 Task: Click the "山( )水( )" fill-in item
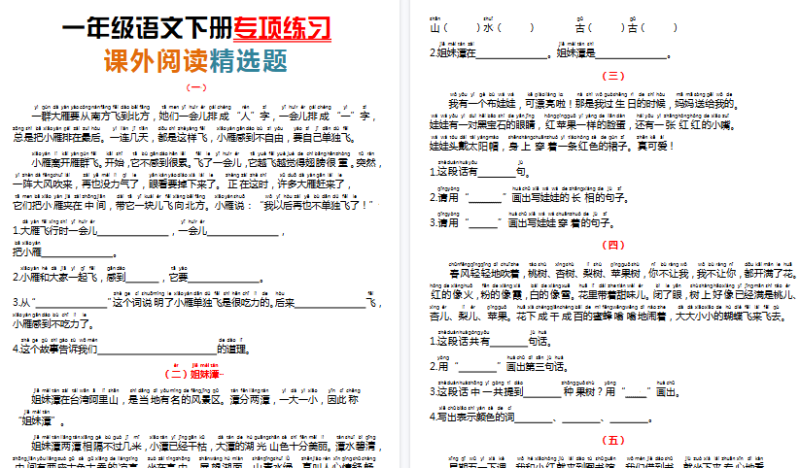[x=482, y=28]
